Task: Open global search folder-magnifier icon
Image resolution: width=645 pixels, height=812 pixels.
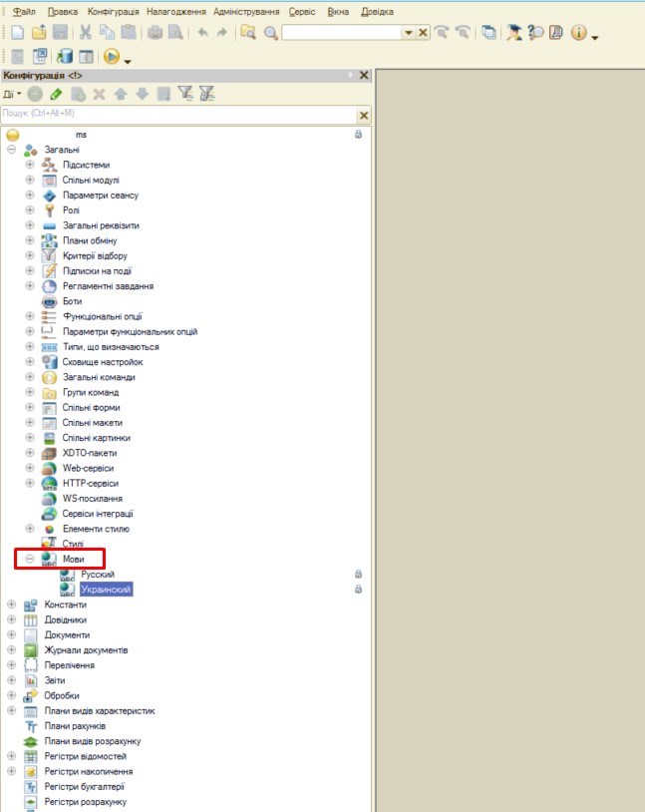Action: pos(248,33)
